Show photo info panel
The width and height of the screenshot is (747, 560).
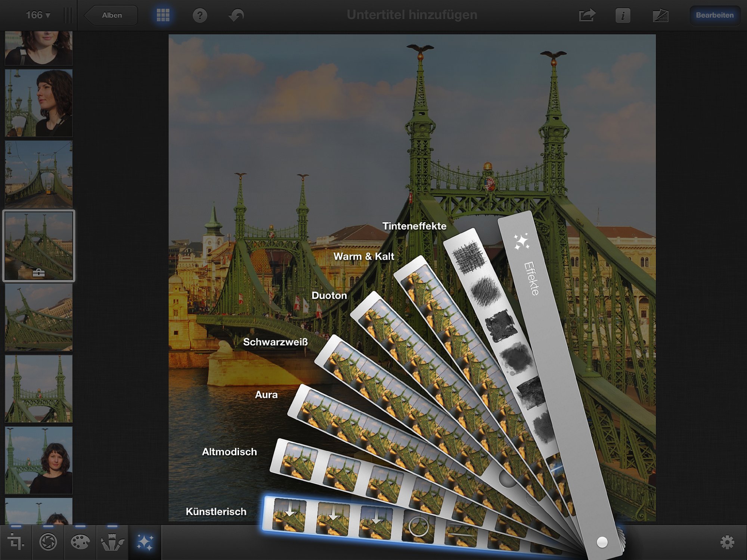click(623, 15)
